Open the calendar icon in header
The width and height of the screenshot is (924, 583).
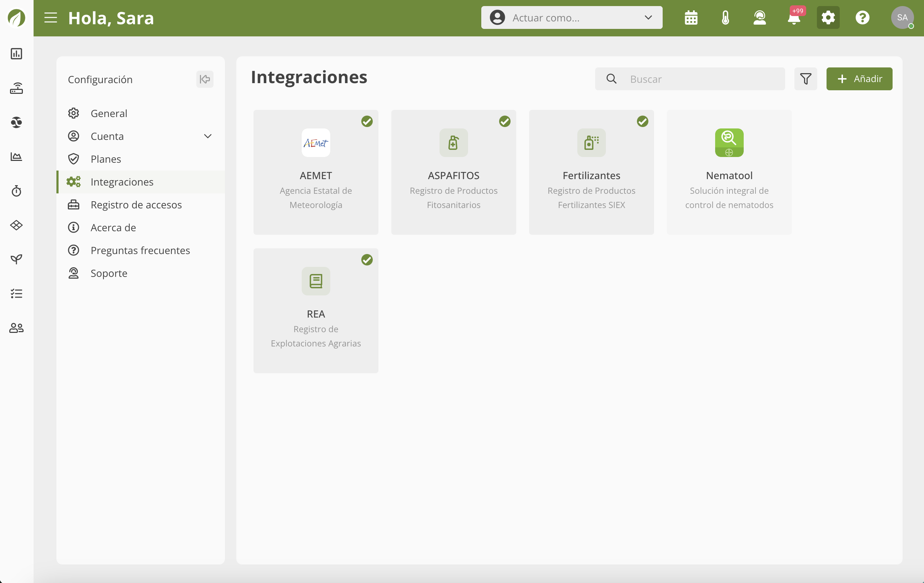(x=691, y=17)
